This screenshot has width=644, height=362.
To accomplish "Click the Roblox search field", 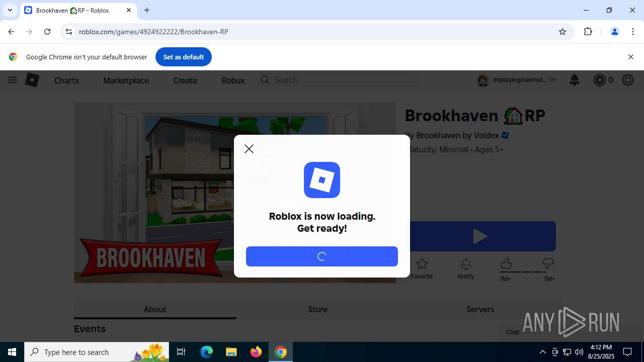I will 337,80.
